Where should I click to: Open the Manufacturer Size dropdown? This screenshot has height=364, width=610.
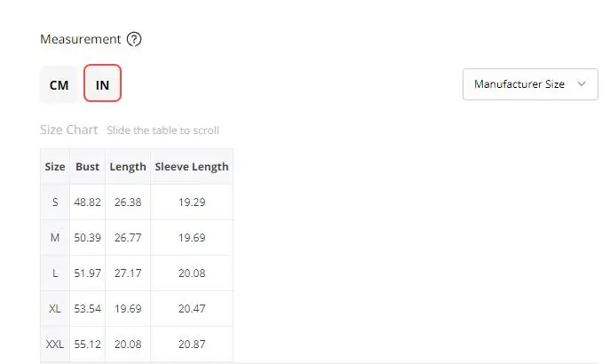(x=530, y=84)
